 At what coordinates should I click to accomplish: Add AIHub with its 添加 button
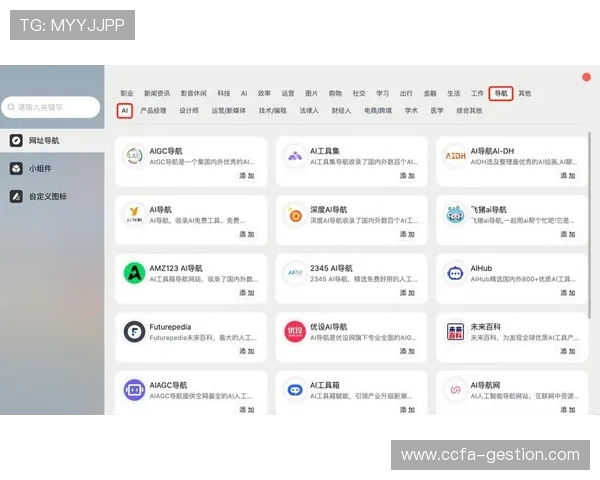pyautogui.click(x=568, y=293)
